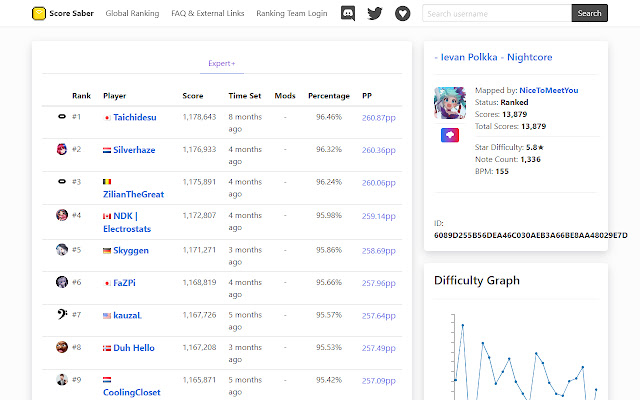
Task: Click the Denmark flag beside Duh Hello
Action: point(107,348)
